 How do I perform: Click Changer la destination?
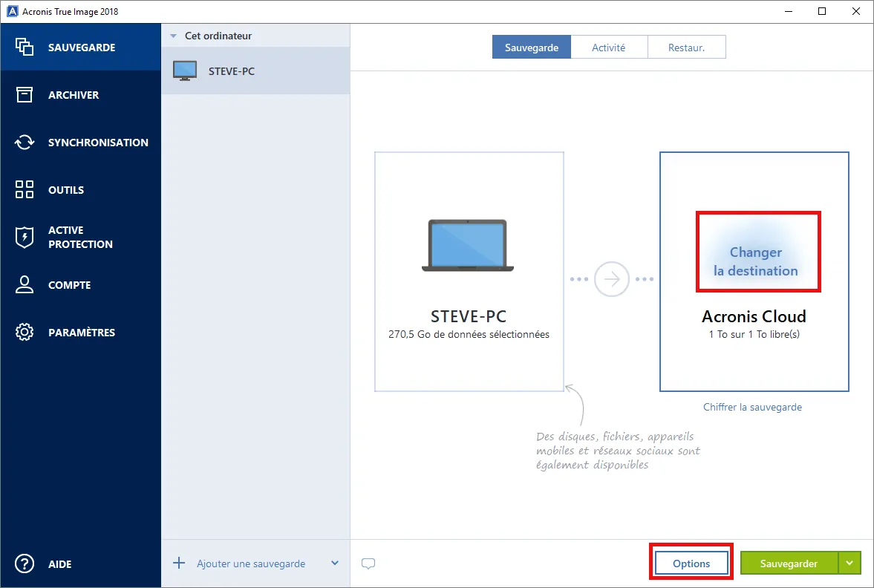point(756,261)
